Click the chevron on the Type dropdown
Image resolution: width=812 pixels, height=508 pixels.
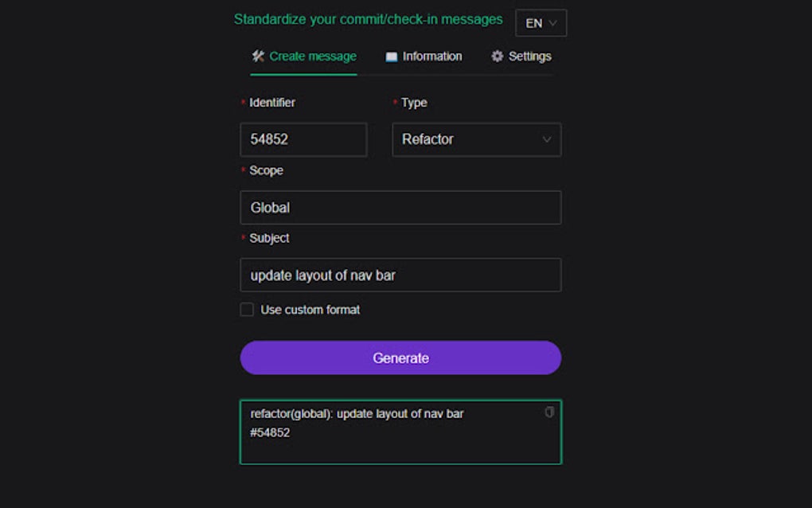(547, 139)
